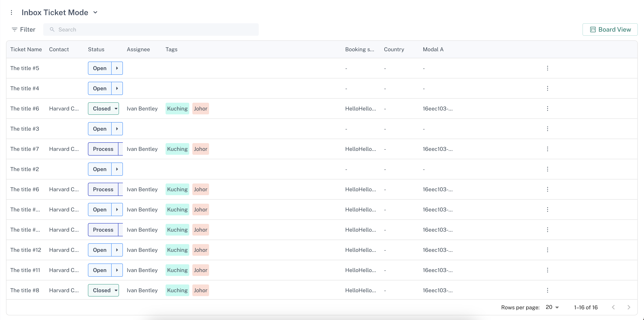The width and height of the screenshot is (644, 320).
Task: Click the Ticket Name column header
Action: (26, 50)
